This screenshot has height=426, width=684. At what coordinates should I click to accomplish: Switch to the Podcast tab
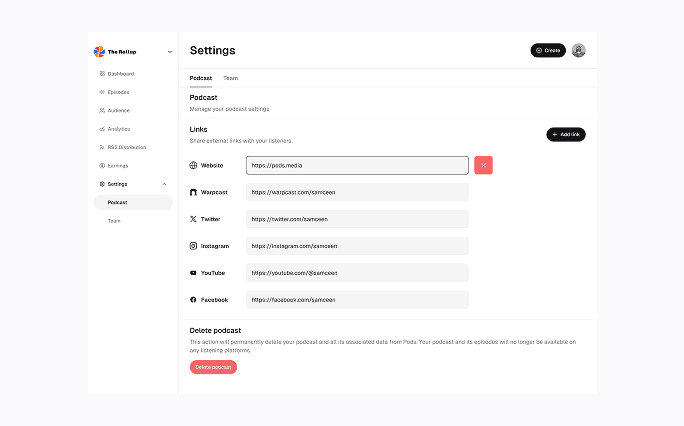click(201, 78)
